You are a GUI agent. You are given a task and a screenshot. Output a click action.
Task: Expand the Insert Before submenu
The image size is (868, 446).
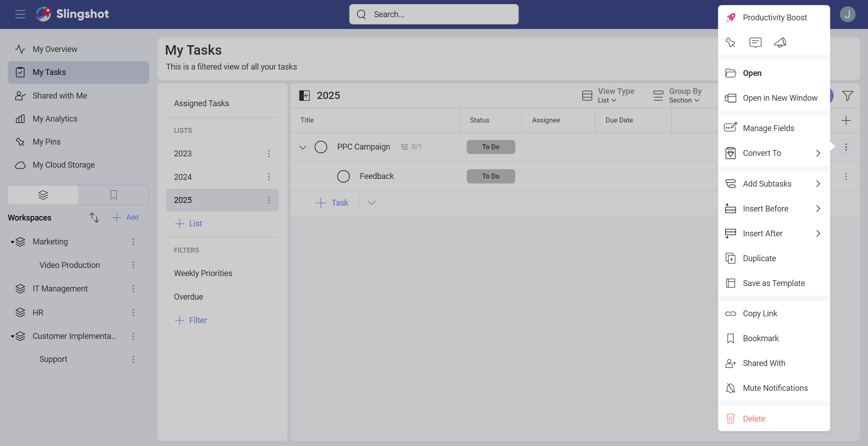point(774,209)
